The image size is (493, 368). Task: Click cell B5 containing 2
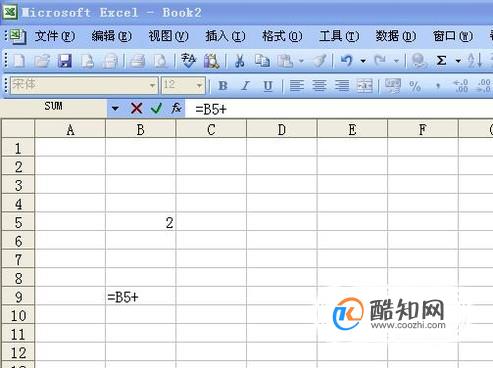[x=140, y=222]
